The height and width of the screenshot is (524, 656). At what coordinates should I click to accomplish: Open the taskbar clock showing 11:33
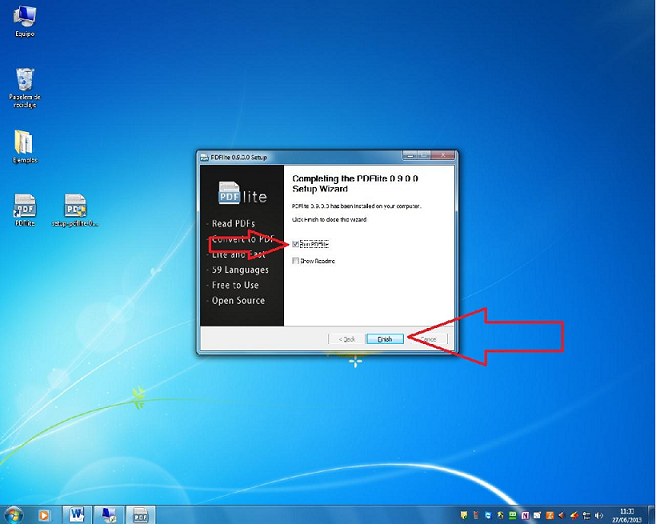(x=627, y=515)
